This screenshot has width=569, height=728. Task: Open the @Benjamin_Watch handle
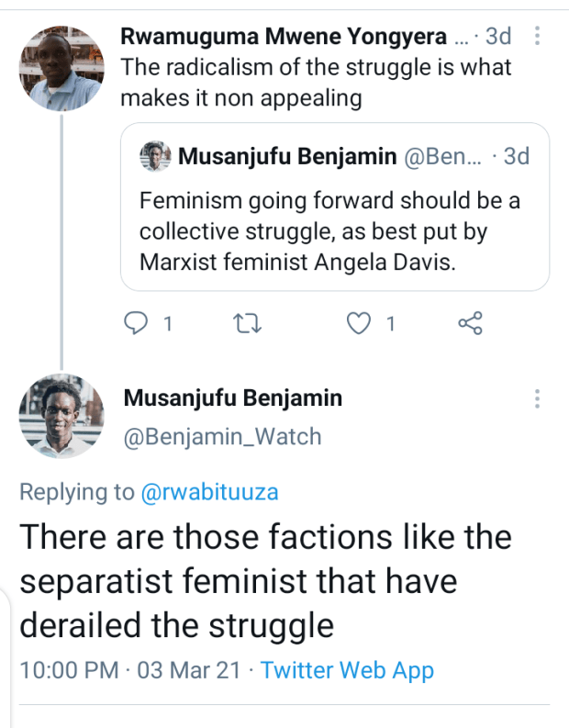click(x=223, y=436)
